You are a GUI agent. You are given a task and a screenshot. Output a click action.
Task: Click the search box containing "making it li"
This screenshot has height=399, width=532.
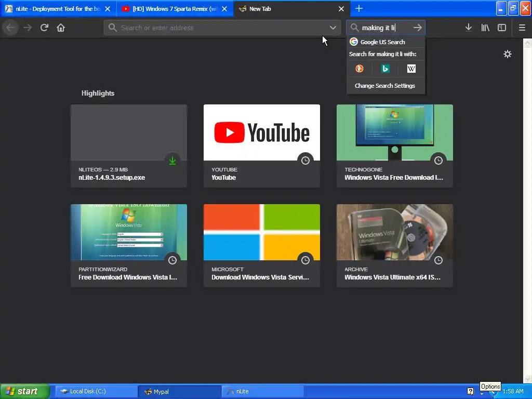[386, 28]
